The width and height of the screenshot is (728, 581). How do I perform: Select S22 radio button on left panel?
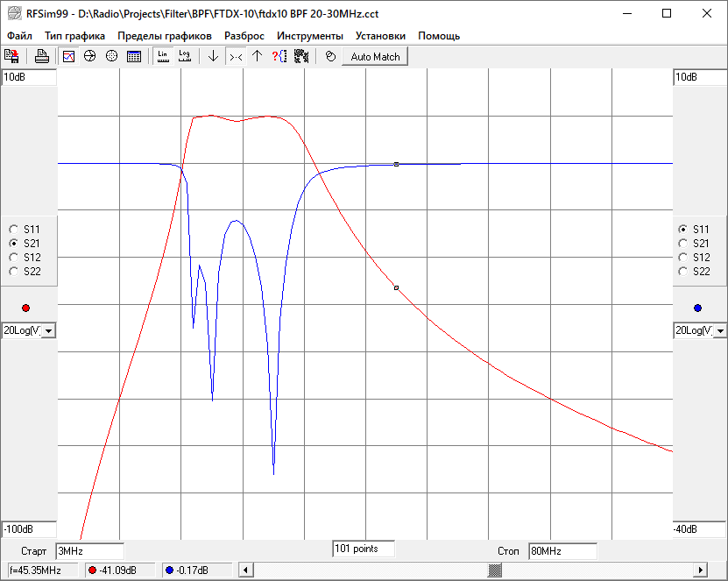(13, 272)
